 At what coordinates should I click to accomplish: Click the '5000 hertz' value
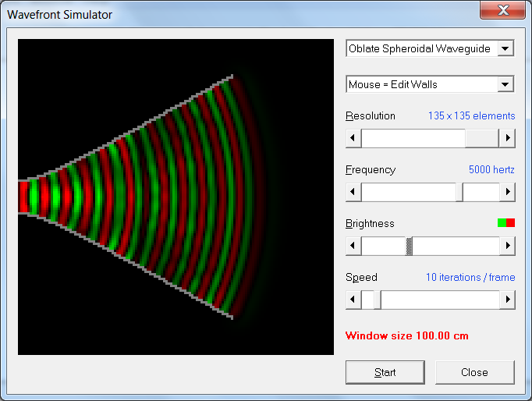pos(491,169)
